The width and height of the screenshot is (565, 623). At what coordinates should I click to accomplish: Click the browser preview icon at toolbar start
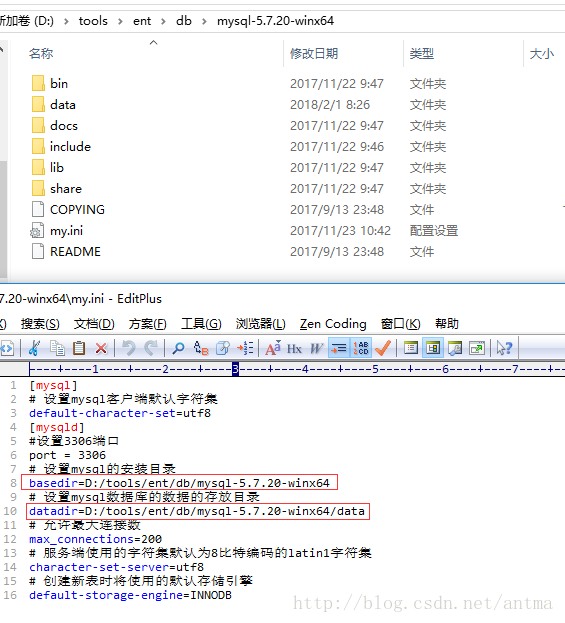[x=7, y=348]
